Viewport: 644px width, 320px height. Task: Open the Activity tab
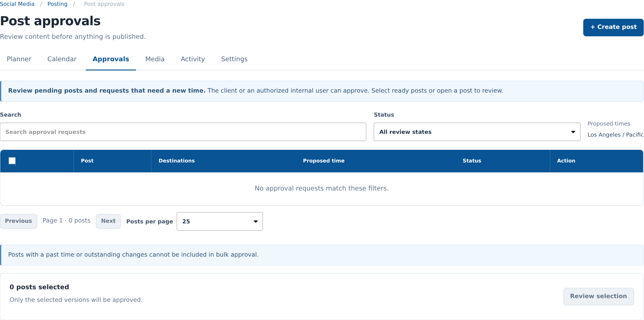point(193,59)
